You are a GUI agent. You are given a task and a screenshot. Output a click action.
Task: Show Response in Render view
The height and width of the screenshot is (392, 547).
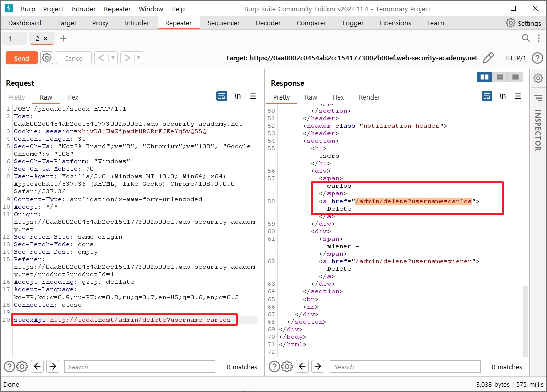(369, 97)
